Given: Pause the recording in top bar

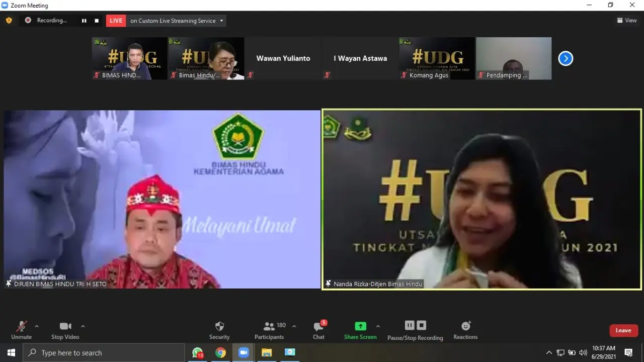Looking at the screenshot, I should 84,21.
